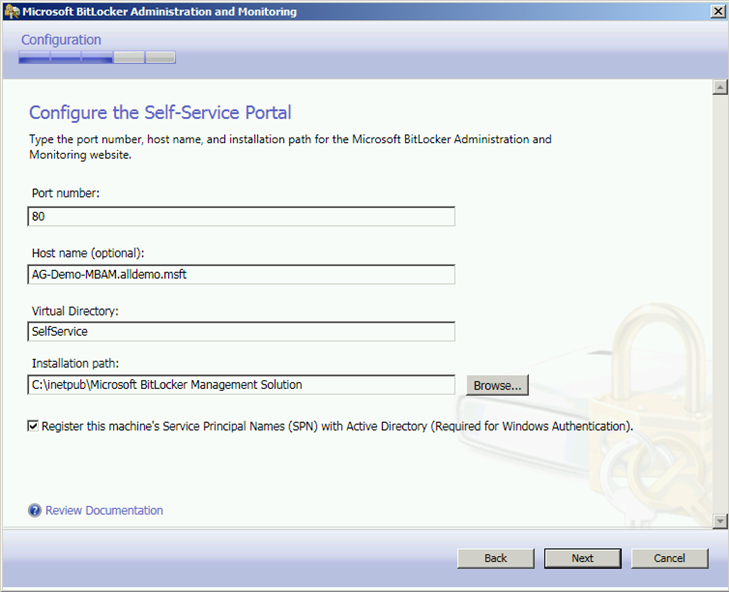The width and height of the screenshot is (729, 592).
Task: Open the Review Documentation link
Action: (x=104, y=511)
